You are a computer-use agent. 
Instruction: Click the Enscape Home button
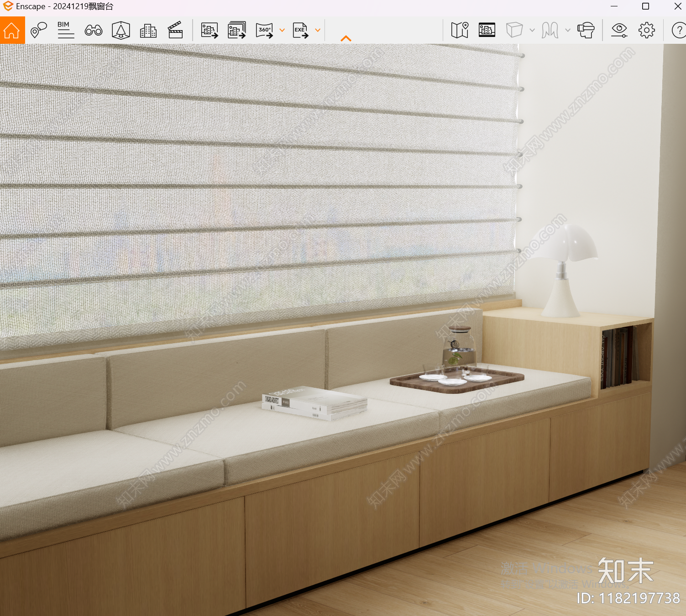[12, 31]
